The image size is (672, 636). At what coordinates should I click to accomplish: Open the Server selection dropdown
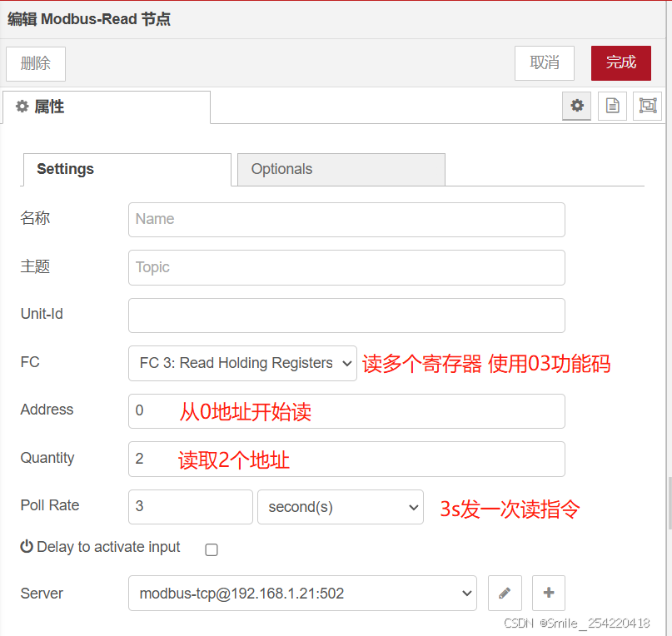(x=302, y=594)
